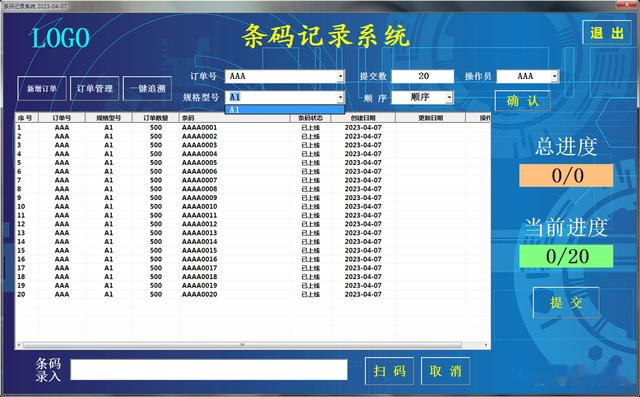
Task: Click the 总进度 value 0/0 box
Action: 567,175
